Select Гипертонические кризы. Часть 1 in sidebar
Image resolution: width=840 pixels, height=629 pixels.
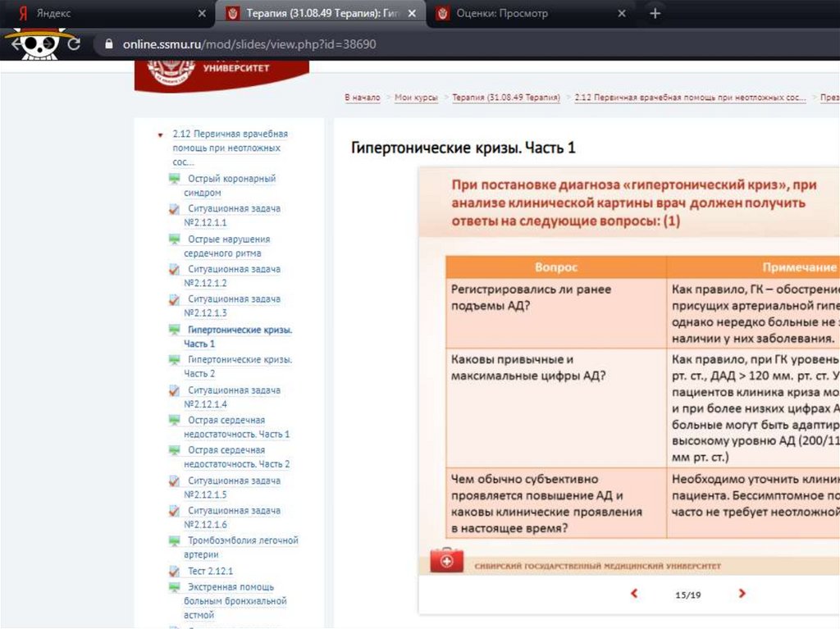pos(238,336)
